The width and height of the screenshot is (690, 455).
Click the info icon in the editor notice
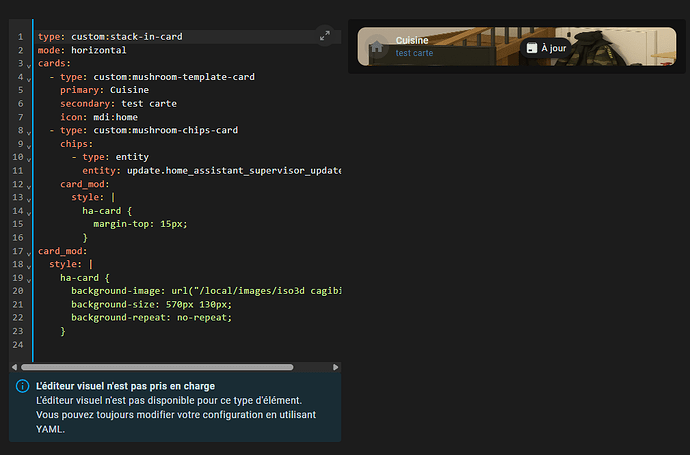[22, 386]
